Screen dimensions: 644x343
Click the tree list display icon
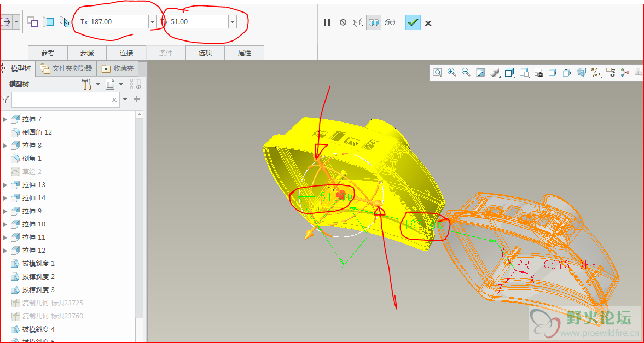pyautogui.click(x=110, y=84)
